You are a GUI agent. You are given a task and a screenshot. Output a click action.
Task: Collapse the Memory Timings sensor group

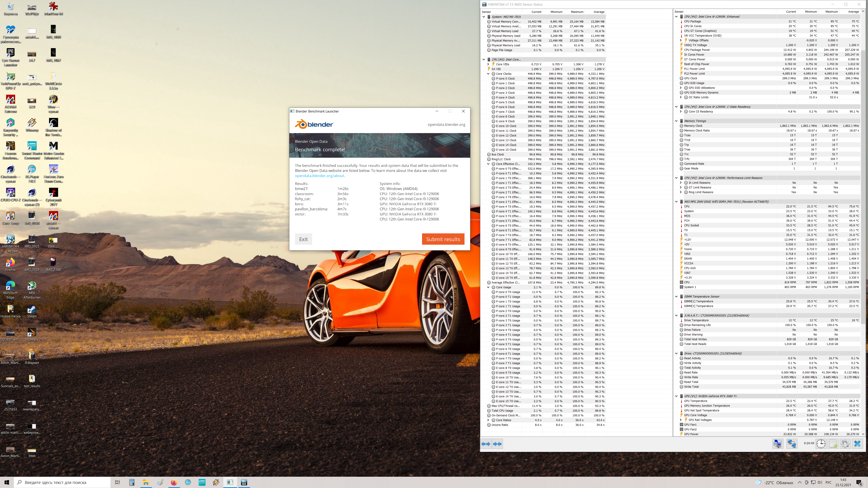[x=676, y=121]
